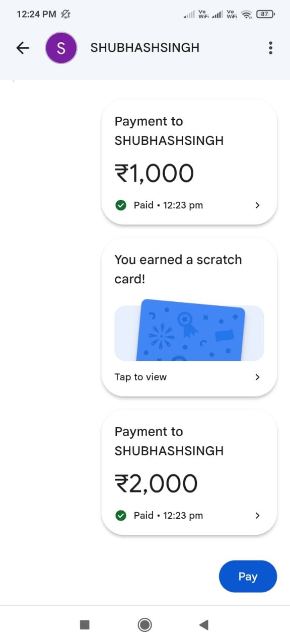Tap green check on ₹2,000 payment
This screenshot has width=290, height=644.
(121, 516)
